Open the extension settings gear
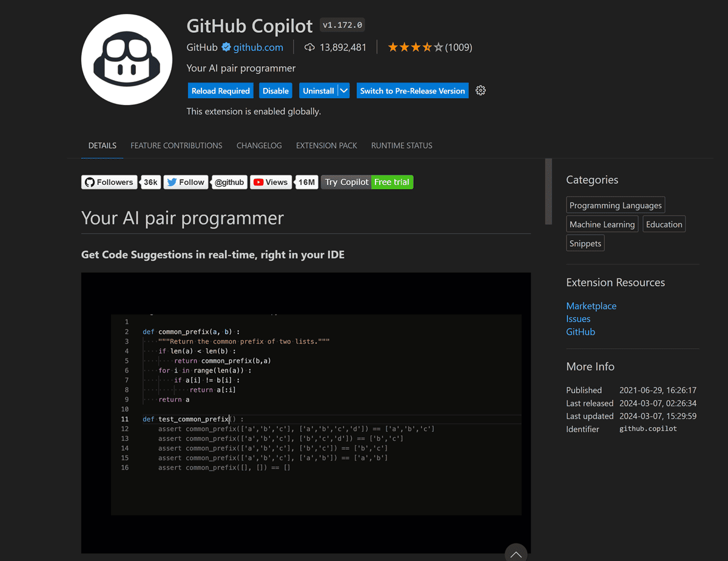The width and height of the screenshot is (728, 561). coord(480,90)
